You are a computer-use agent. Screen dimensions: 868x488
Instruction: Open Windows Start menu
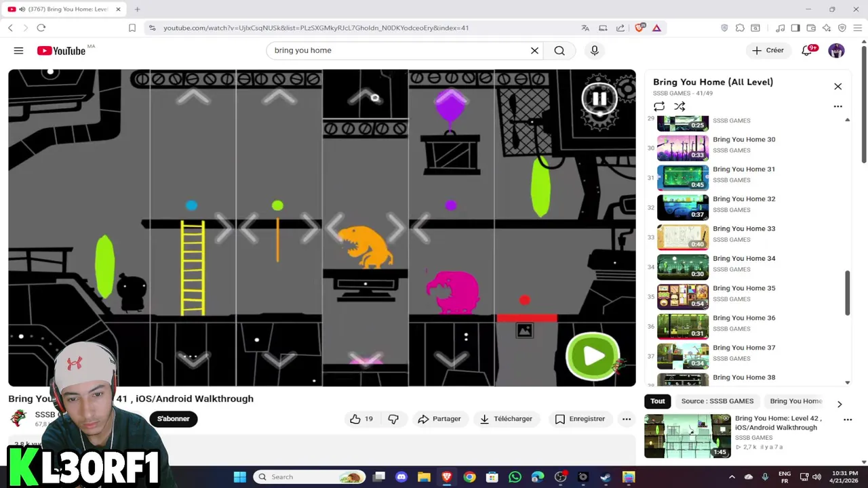239,477
